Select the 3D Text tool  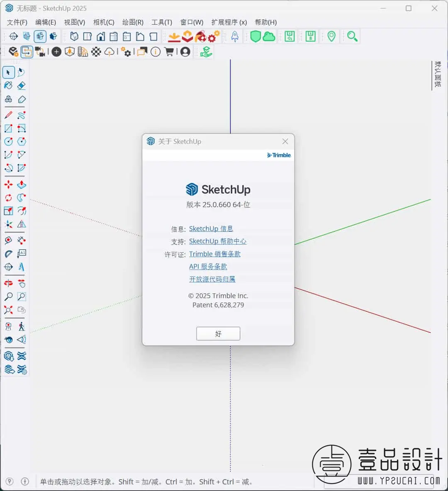pyautogui.click(x=21, y=267)
